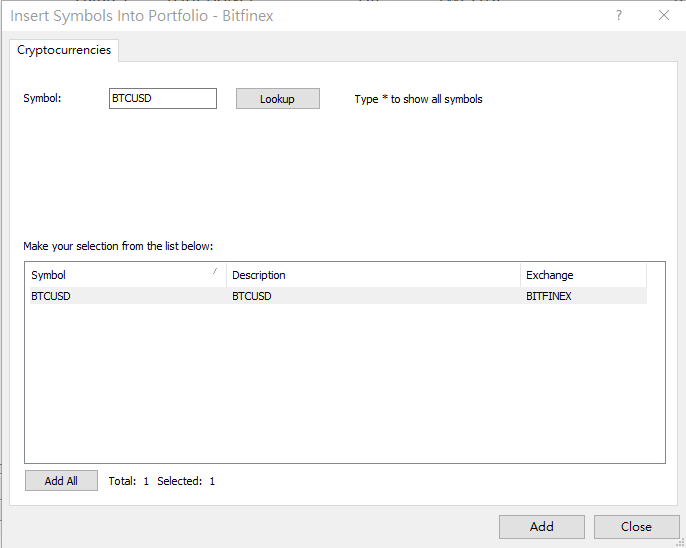Click the Close button

[x=636, y=527]
